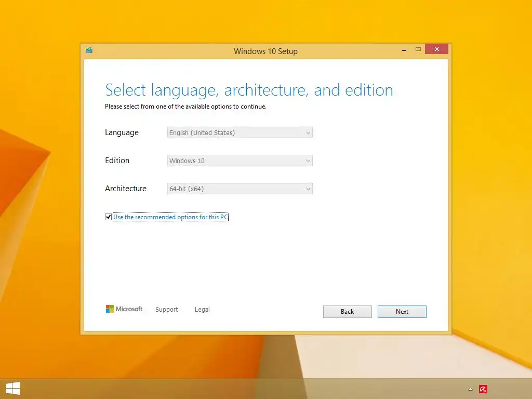
Task: Close the Windows 10 Setup window
Action: 436,49
